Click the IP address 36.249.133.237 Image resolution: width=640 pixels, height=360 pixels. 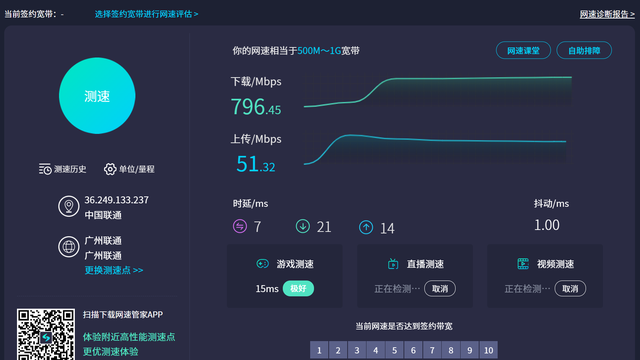pyautogui.click(x=117, y=200)
